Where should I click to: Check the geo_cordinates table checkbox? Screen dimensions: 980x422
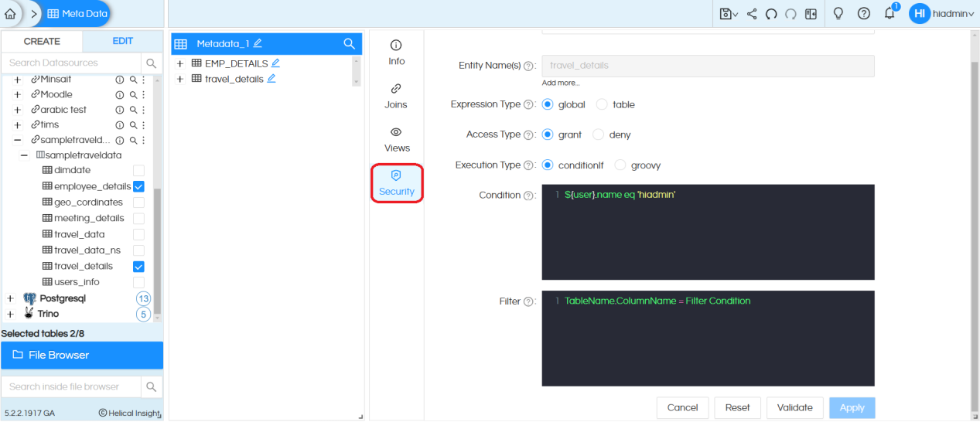coord(138,202)
